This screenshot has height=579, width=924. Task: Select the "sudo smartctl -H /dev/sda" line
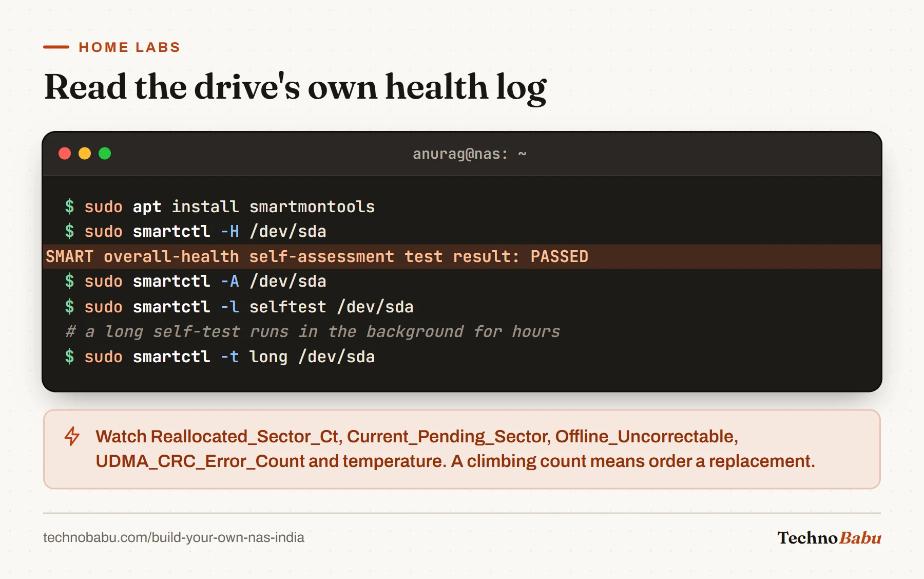pyautogui.click(x=196, y=231)
